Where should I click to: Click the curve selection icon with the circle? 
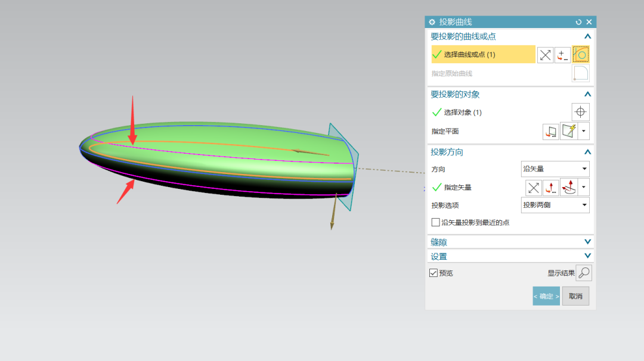(x=580, y=55)
